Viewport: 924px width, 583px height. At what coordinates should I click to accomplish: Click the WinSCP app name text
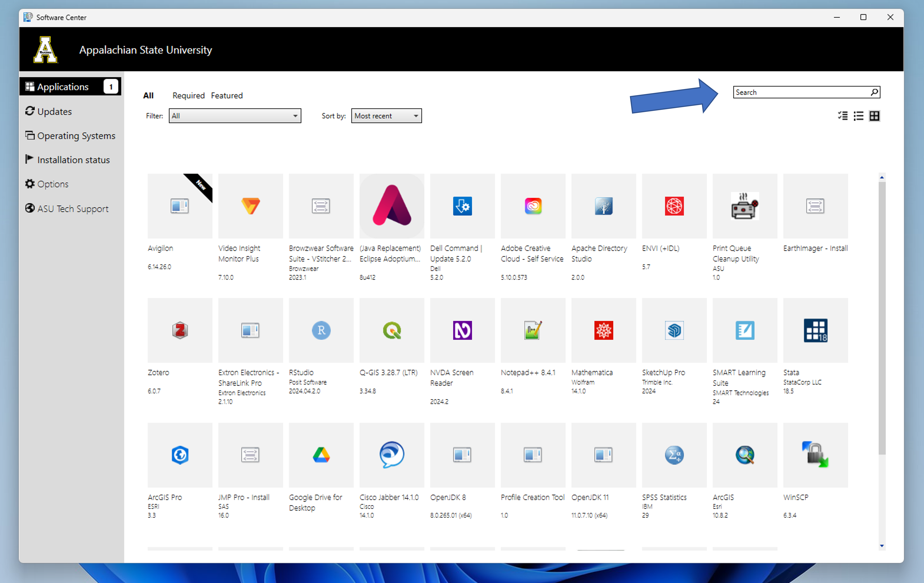796,497
